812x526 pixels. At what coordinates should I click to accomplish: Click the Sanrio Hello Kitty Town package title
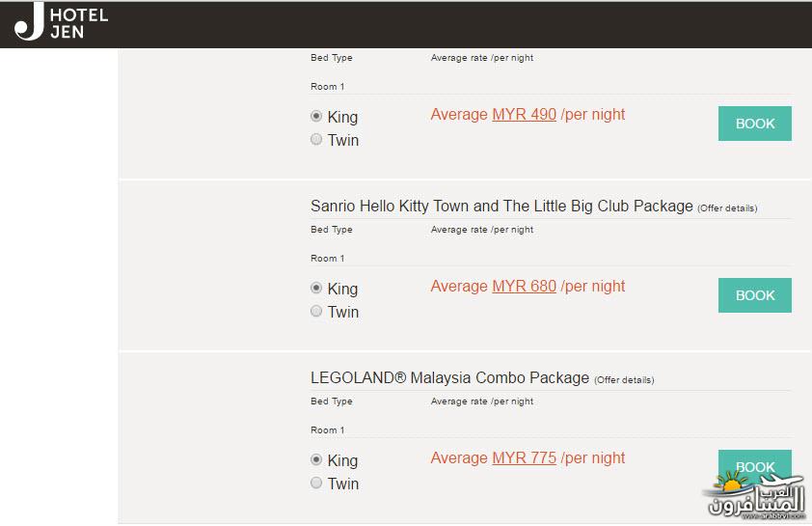coord(501,207)
